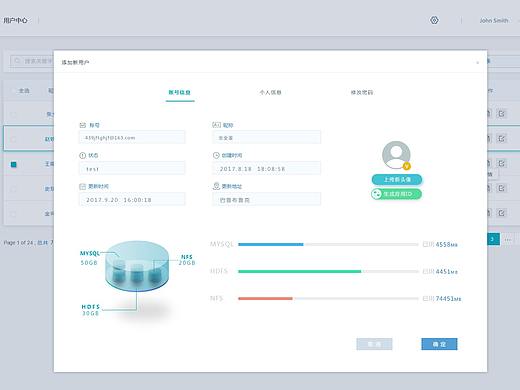Click the magnifier icon in background search box
The height and width of the screenshot is (390, 520).
point(17,61)
